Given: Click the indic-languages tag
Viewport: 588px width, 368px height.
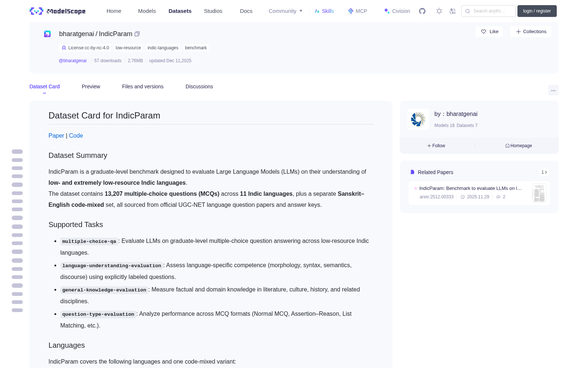Looking at the screenshot, I should pyautogui.click(x=163, y=48).
